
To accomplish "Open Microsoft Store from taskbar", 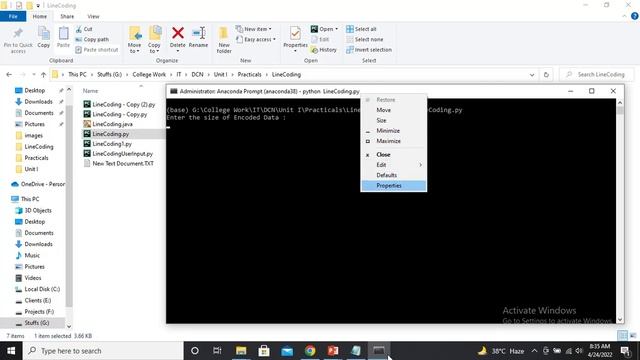I will point(264,351).
